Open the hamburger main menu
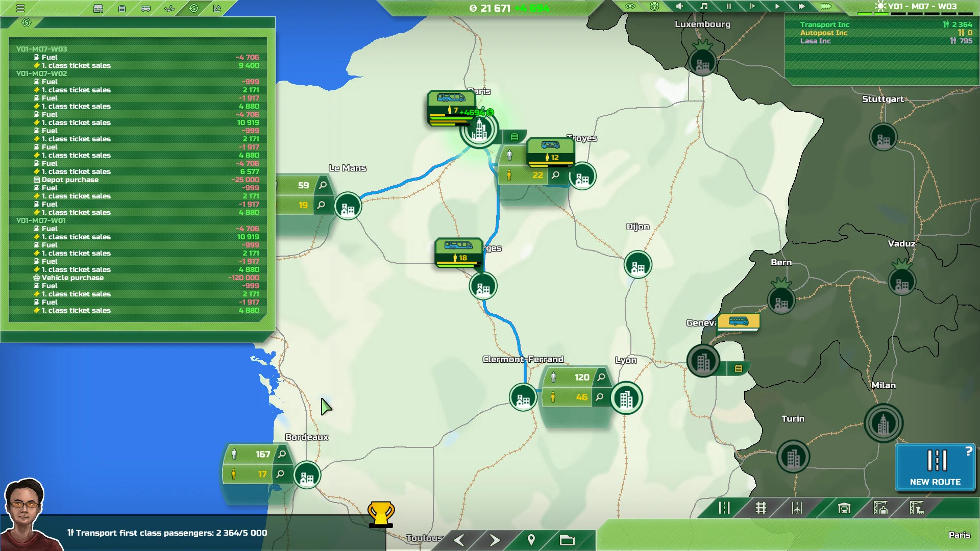 coord(20,7)
